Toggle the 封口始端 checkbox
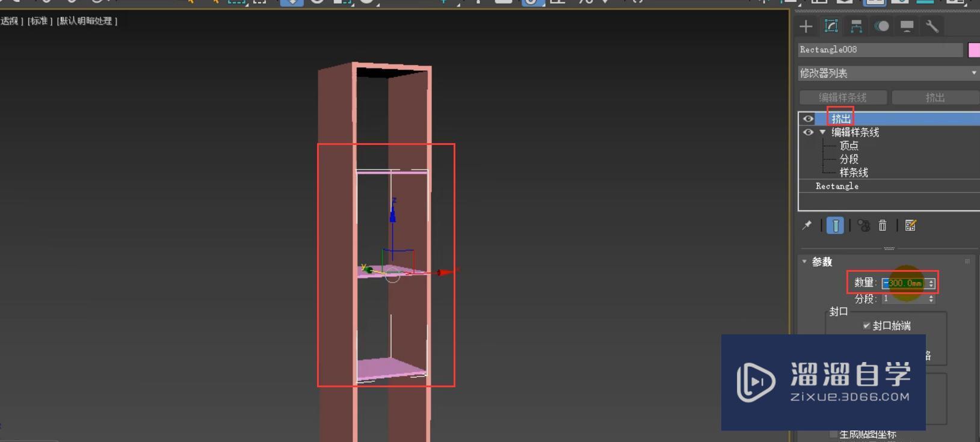 point(866,325)
